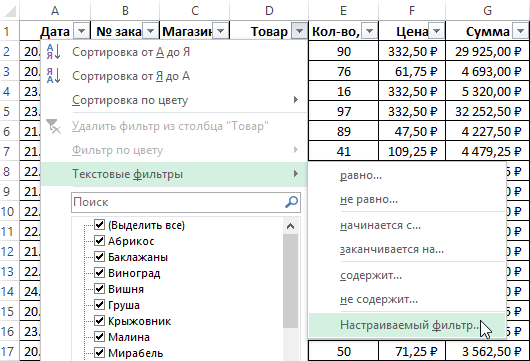Click the cell with 71,25 ₽
This screenshot has width=530, height=361.
[x=412, y=352]
